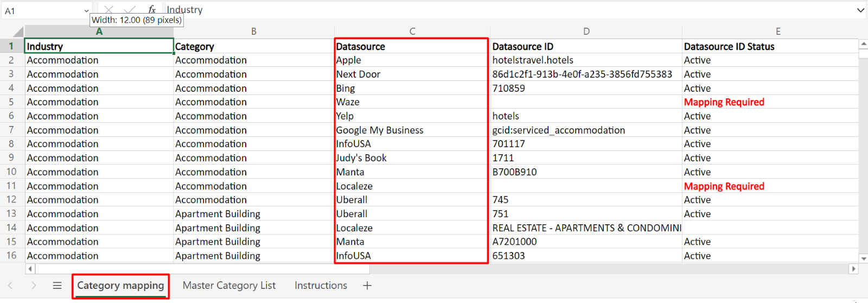
Task: Select column E header
Action: (x=778, y=31)
